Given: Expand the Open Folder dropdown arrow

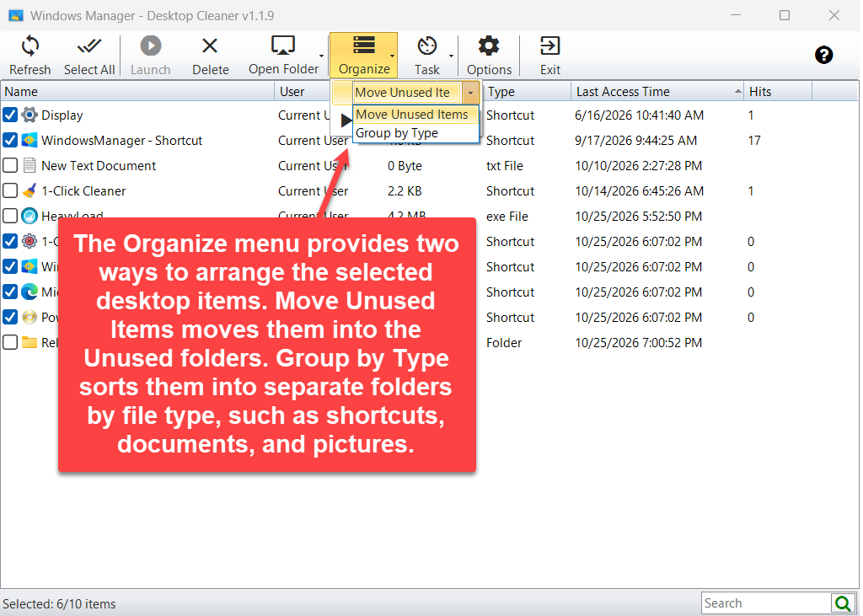Looking at the screenshot, I should coord(321,56).
